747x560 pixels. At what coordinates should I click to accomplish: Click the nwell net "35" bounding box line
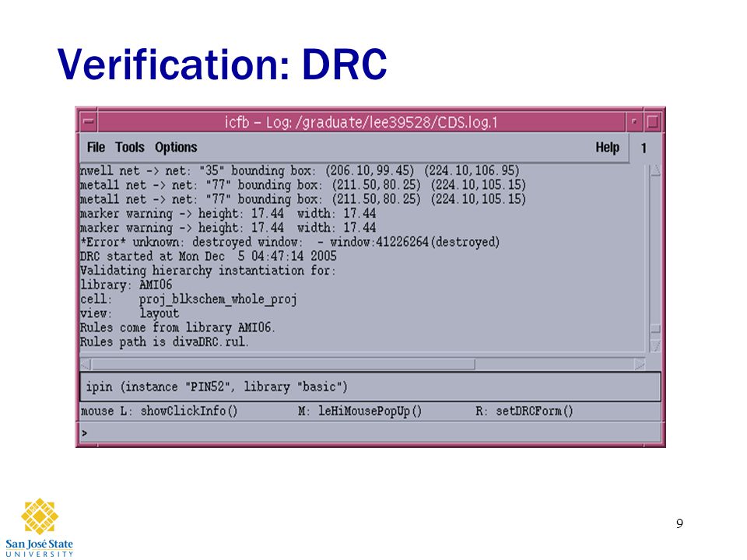(x=300, y=170)
